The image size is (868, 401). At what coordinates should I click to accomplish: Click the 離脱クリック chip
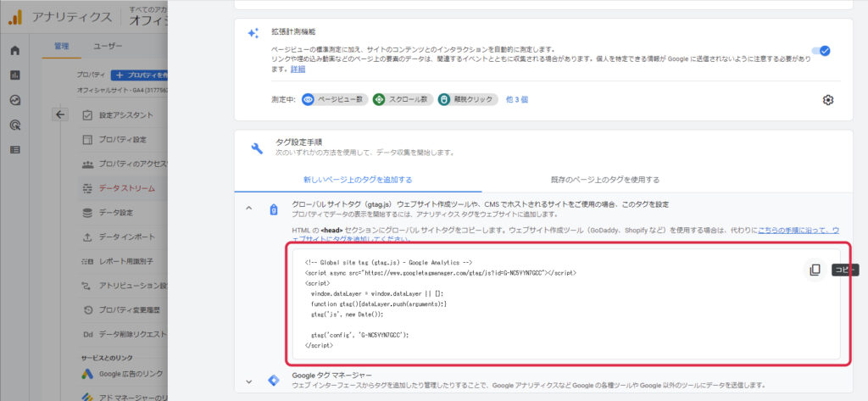click(x=468, y=100)
